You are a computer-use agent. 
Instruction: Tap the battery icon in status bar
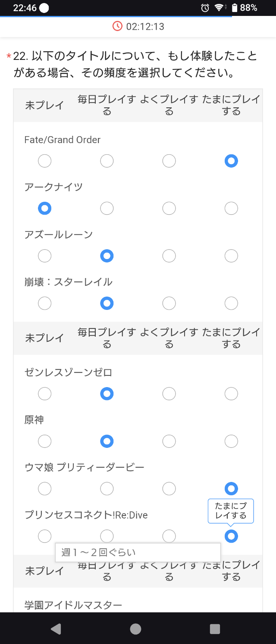pyautogui.click(x=235, y=8)
